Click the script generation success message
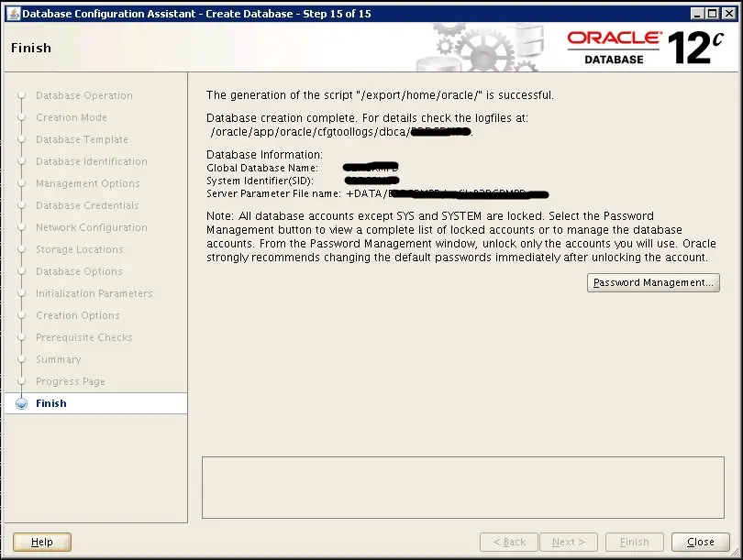This screenshot has width=743, height=560. 380,95
